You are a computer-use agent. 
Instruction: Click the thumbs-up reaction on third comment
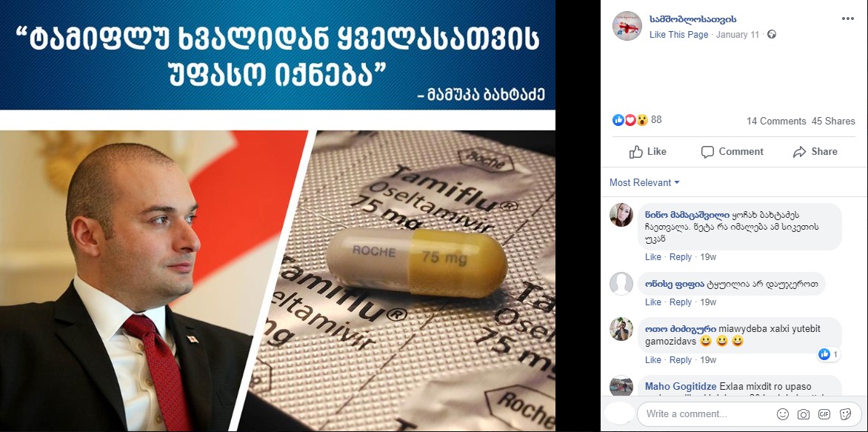pyautogui.click(x=824, y=354)
